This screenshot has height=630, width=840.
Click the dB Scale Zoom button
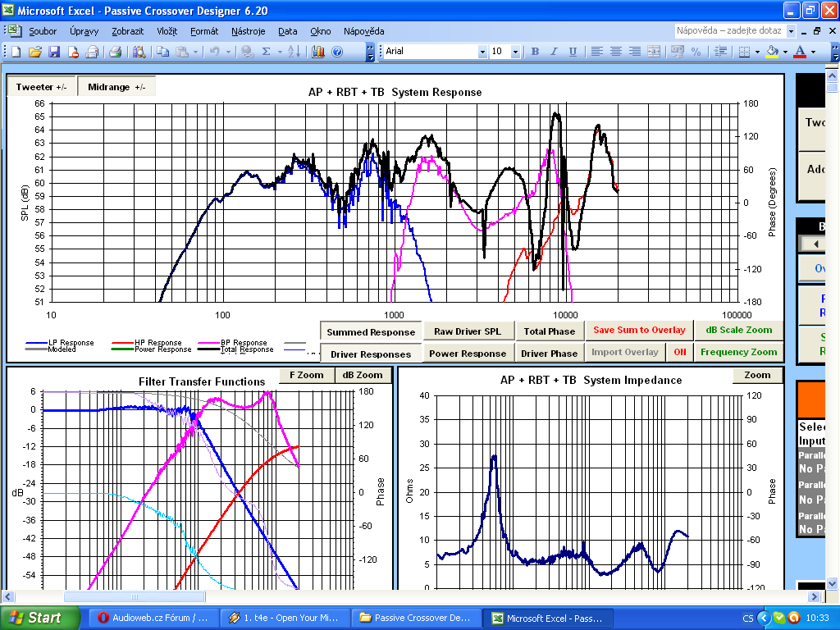click(x=739, y=330)
